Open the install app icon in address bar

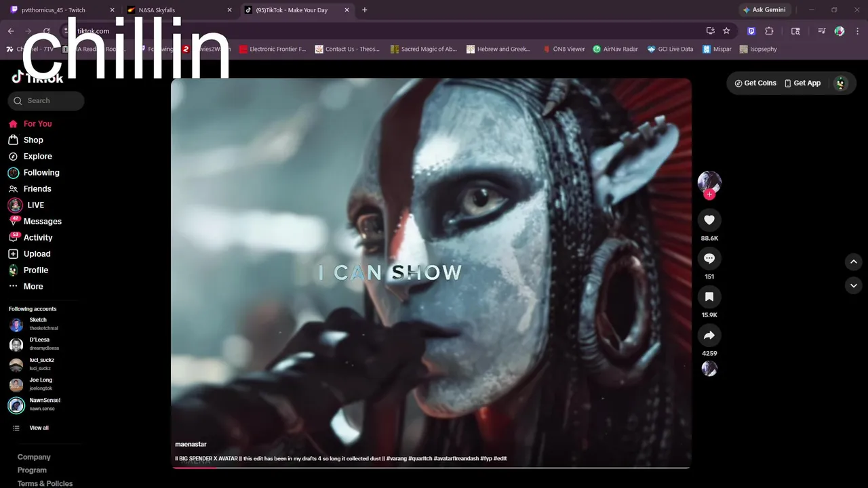pos(710,31)
